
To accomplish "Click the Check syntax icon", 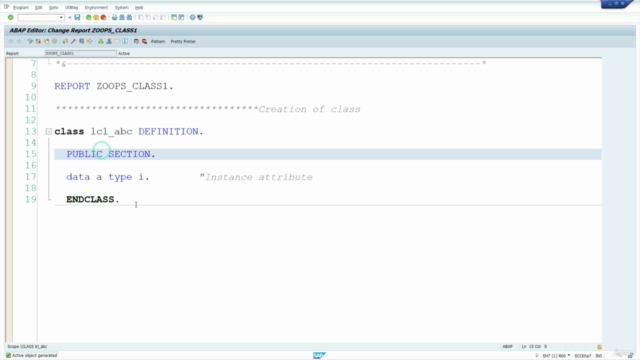I will point(65,41).
